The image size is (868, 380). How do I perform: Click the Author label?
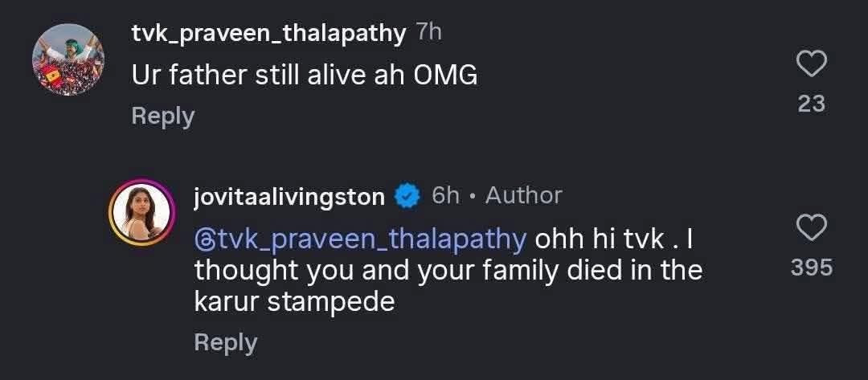(x=523, y=196)
